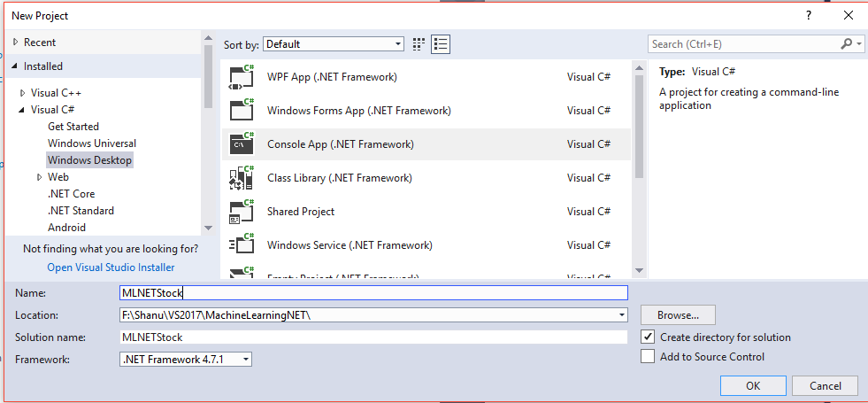The width and height of the screenshot is (868, 403).
Task: Switch to small icons view
Action: [419, 44]
